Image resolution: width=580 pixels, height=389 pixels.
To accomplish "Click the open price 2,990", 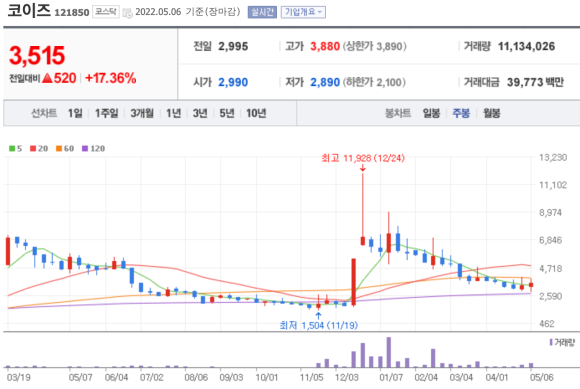I will coord(233,82).
